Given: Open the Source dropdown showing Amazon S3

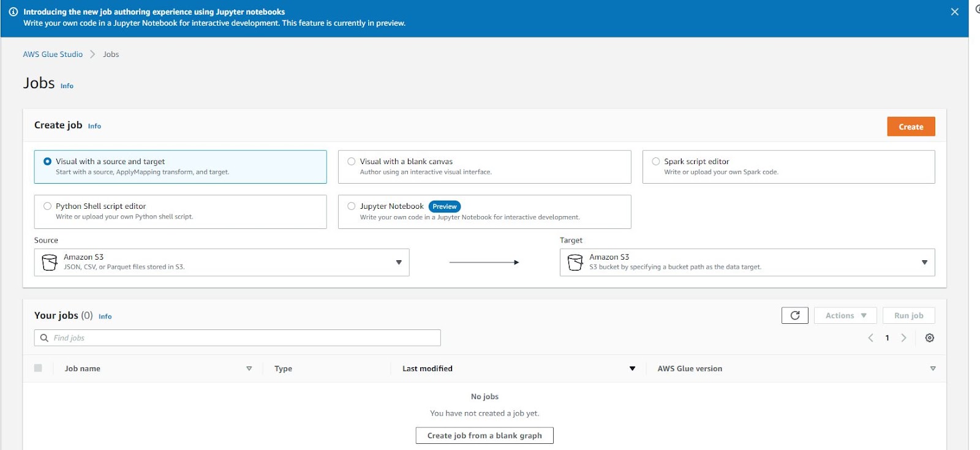Looking at the screenshot, I should (x=222, y=262).
